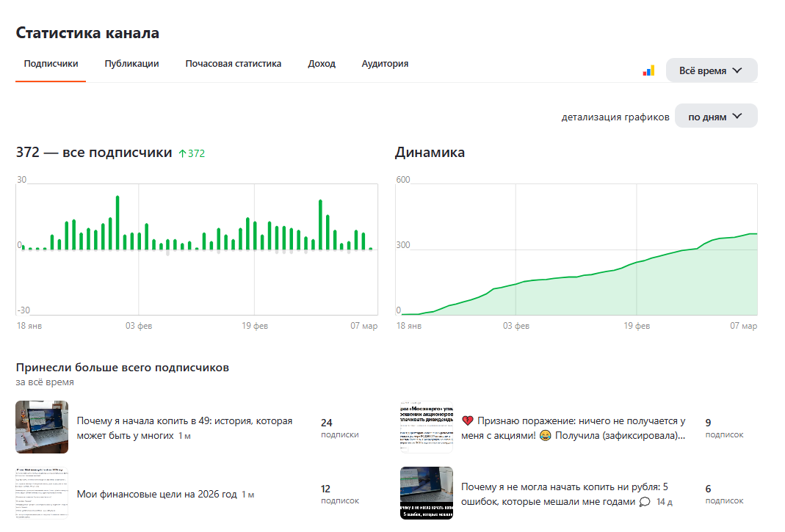Click the colorful Metrica bar chart icon

pyautogui.click(x=649, y=70)
